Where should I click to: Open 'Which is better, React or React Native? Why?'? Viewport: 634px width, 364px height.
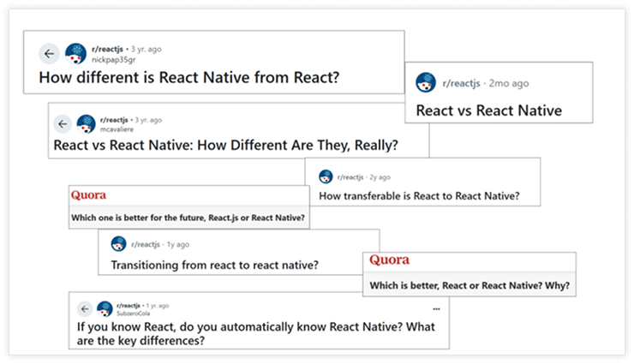coord(470,285)
